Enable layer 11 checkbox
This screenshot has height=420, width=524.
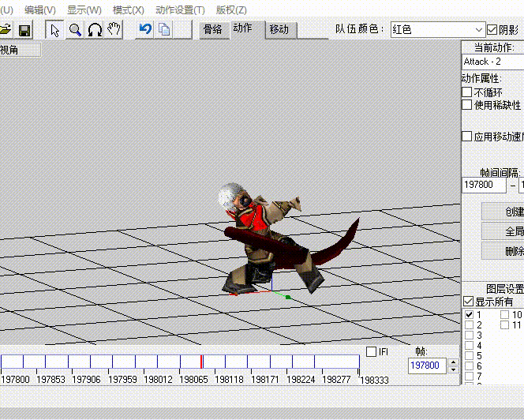[504, 324]
